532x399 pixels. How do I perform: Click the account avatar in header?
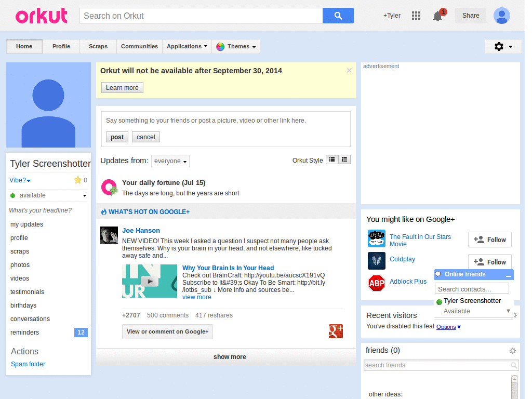point(502,16)
